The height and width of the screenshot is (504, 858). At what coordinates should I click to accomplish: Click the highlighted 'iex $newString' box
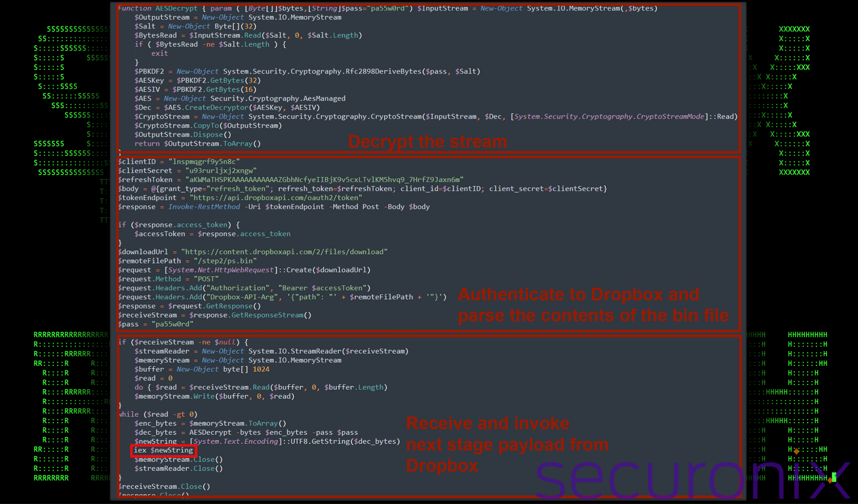(163, 450)
